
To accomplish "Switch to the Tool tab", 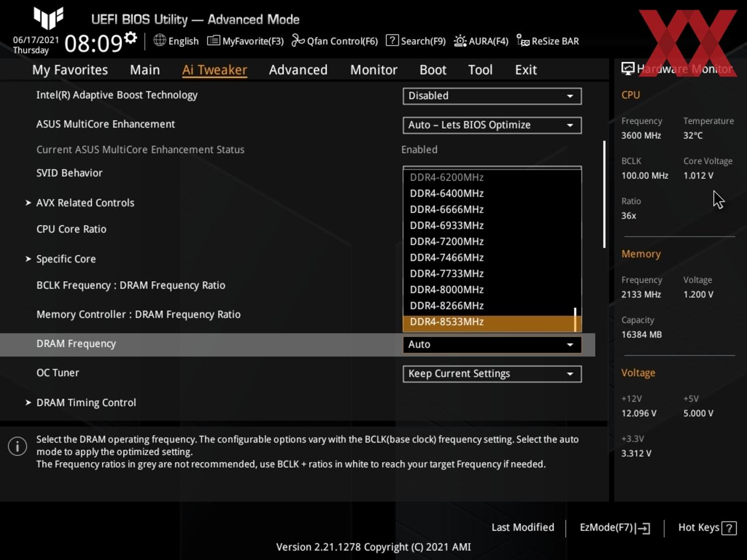I will coord(480,70).
